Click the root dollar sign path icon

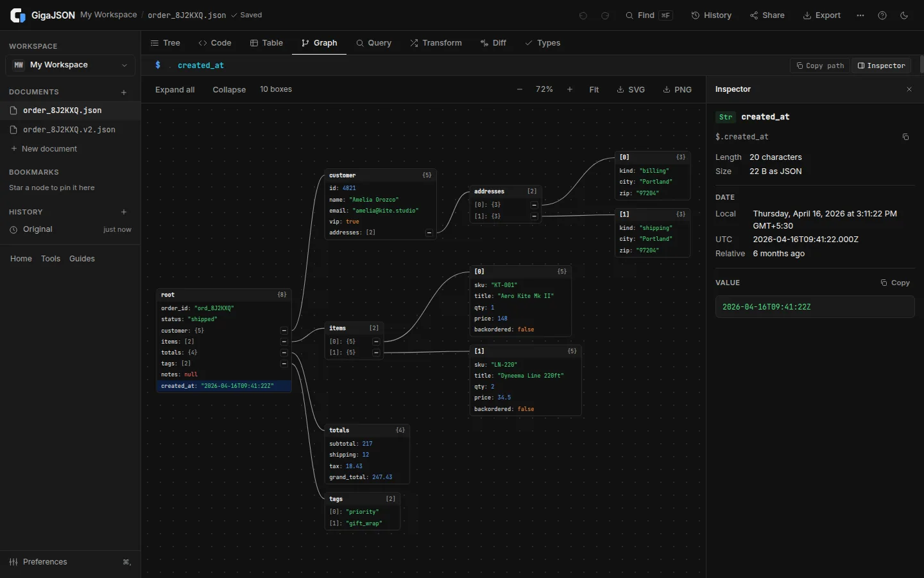158,65
